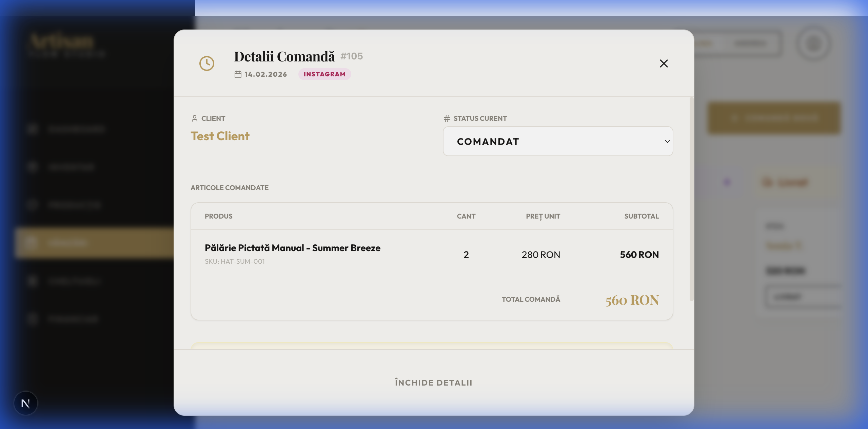The height and width of the screenshot is (429, 868).
Task: Open the COMANDAT status dropdown
Action: pos(557,141)
